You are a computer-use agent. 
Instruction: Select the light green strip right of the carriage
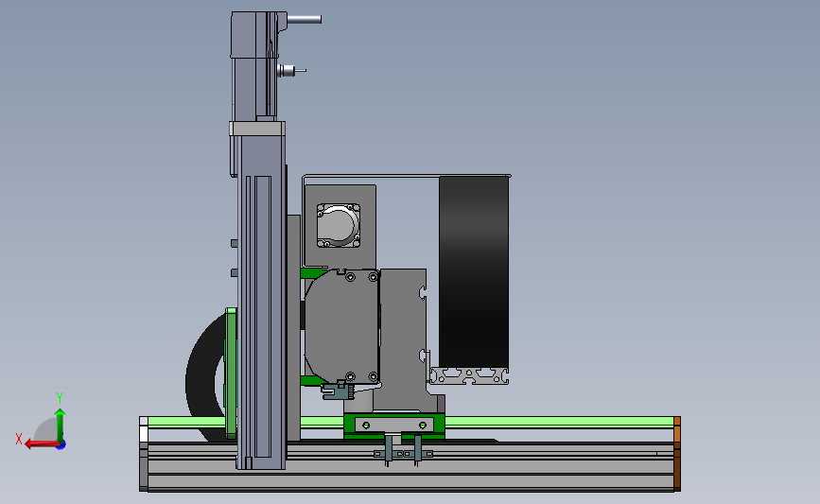[559, 422]
